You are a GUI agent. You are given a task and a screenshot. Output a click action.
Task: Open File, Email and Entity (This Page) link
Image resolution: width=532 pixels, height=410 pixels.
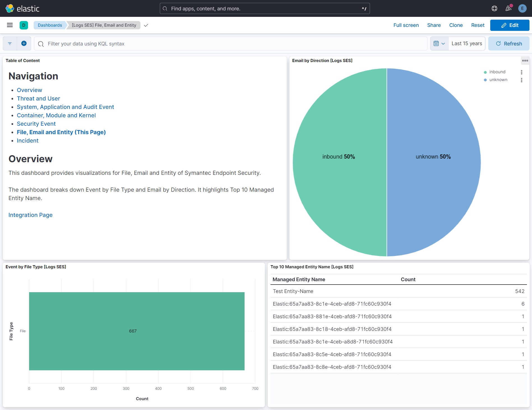(61, 132)
